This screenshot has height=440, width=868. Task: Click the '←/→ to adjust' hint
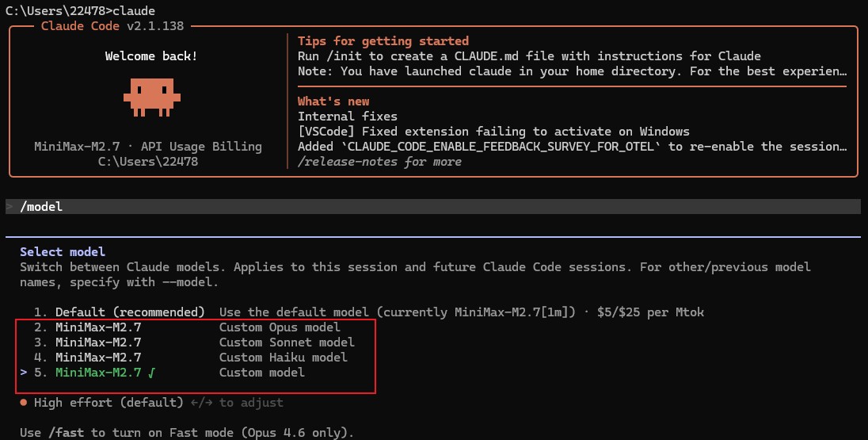pos(236,402)
